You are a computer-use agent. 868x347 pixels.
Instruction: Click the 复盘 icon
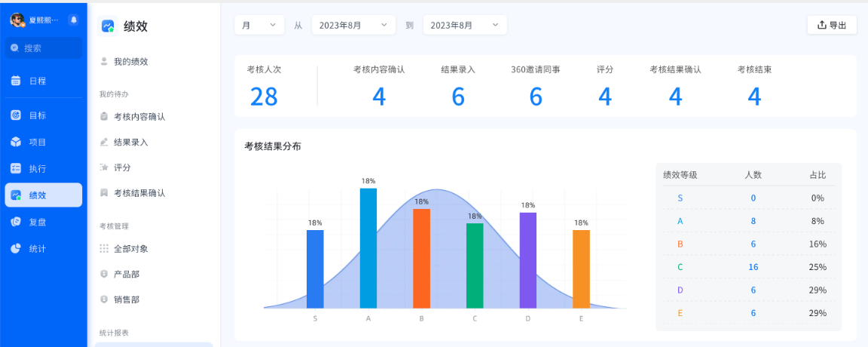point(16,222)
